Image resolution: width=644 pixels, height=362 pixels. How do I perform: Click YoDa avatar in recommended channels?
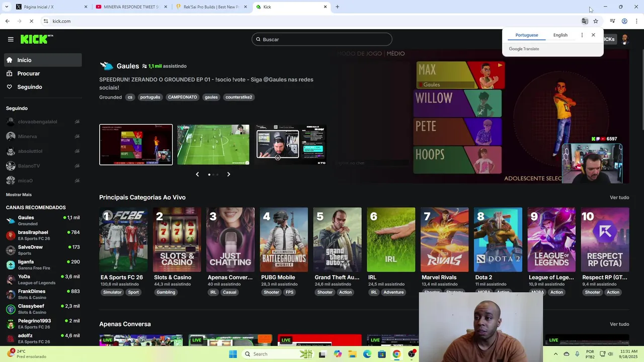pyautogui.click(x=11, y=280)
